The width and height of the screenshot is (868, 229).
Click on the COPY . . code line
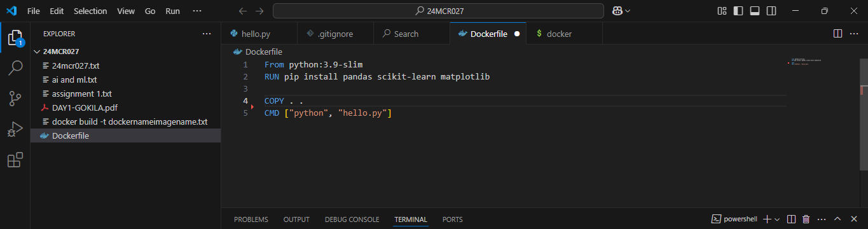[284, 101]
